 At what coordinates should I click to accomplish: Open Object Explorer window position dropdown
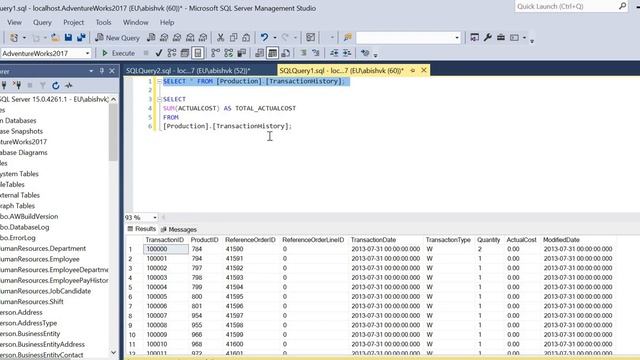91,71
